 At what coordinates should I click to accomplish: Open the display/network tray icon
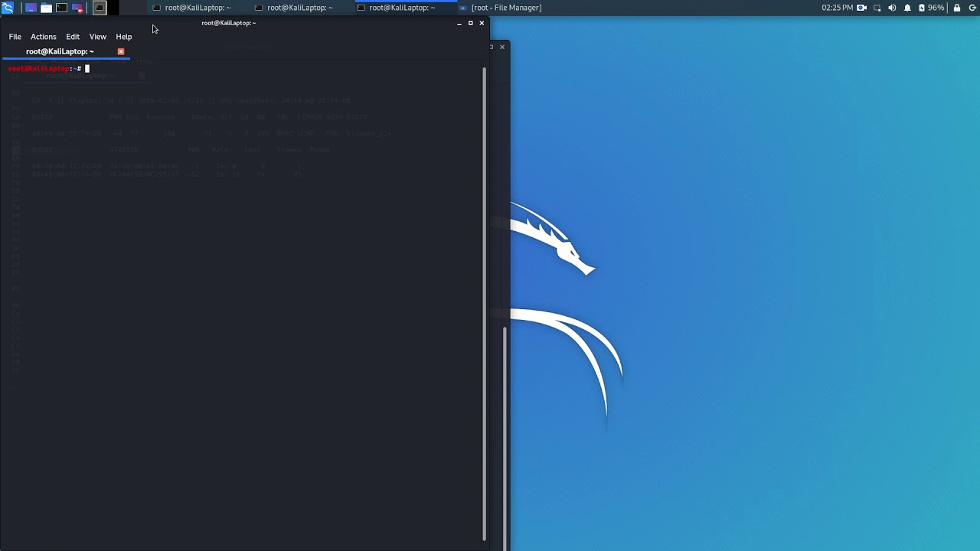877,8
